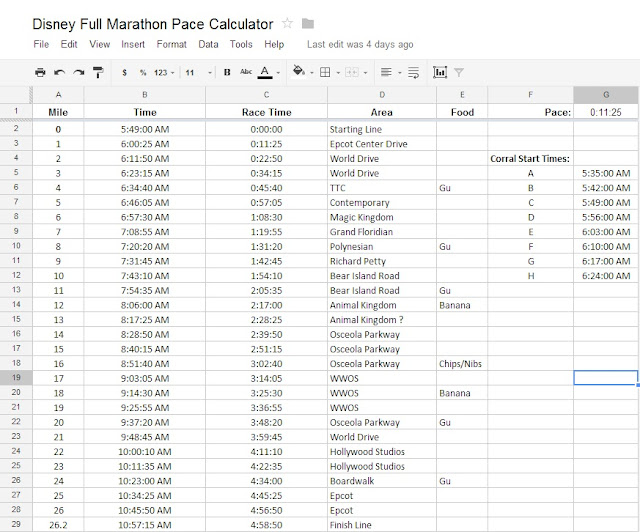Viewport: 640px width, 532px height.
Task: Insert chart icon
Action: coord(440,72)
